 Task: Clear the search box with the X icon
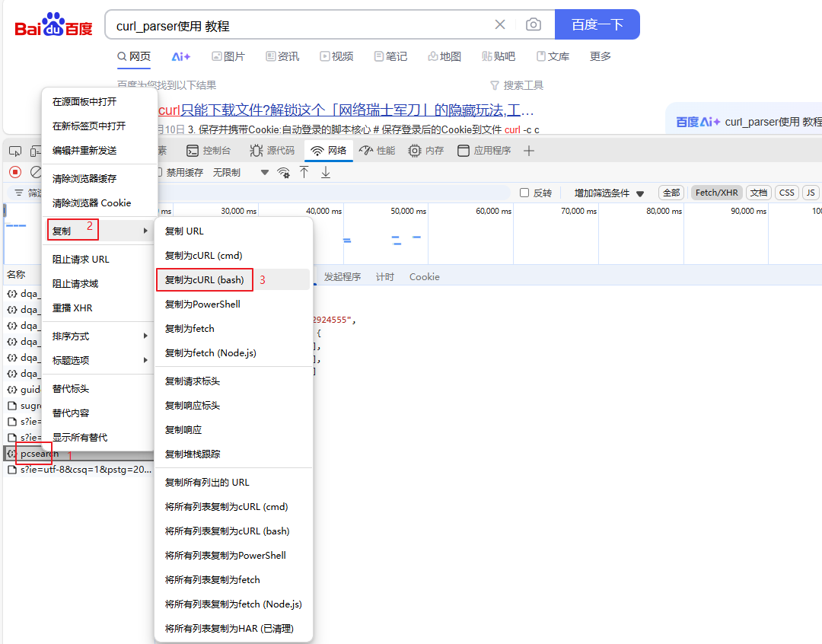[499, 24]
